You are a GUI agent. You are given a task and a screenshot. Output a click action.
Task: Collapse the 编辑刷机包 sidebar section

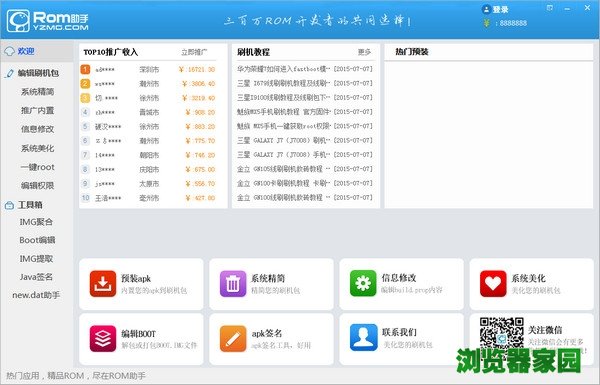pos(37,73)
